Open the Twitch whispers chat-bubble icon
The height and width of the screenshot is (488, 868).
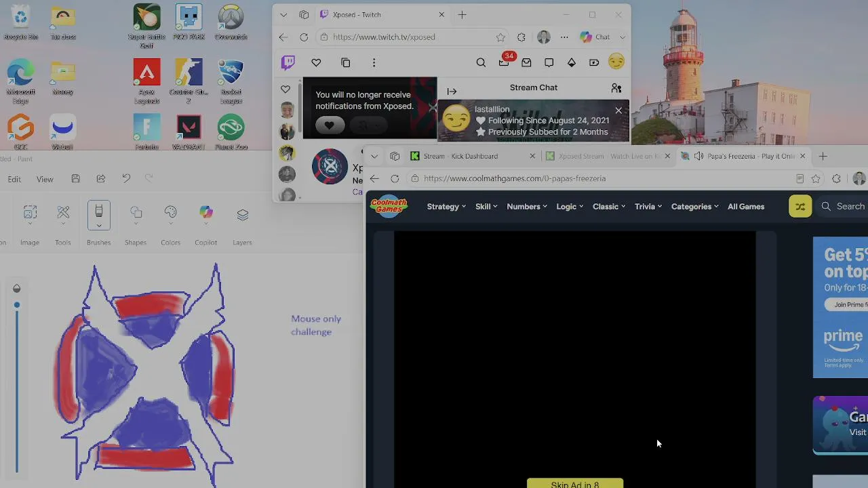click(549, 62)
